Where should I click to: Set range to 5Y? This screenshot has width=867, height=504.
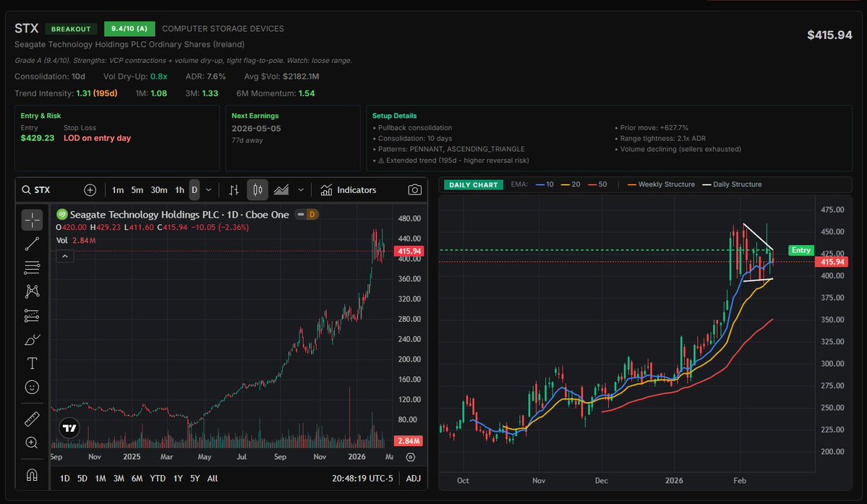[x=195, y=479]
